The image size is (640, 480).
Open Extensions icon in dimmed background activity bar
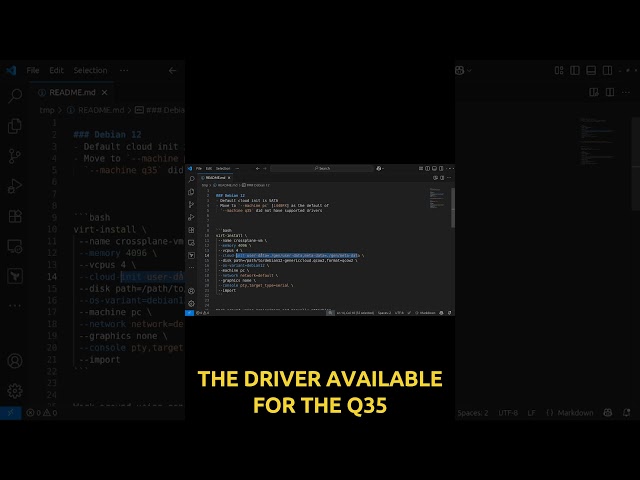click(x=15, y=216)
